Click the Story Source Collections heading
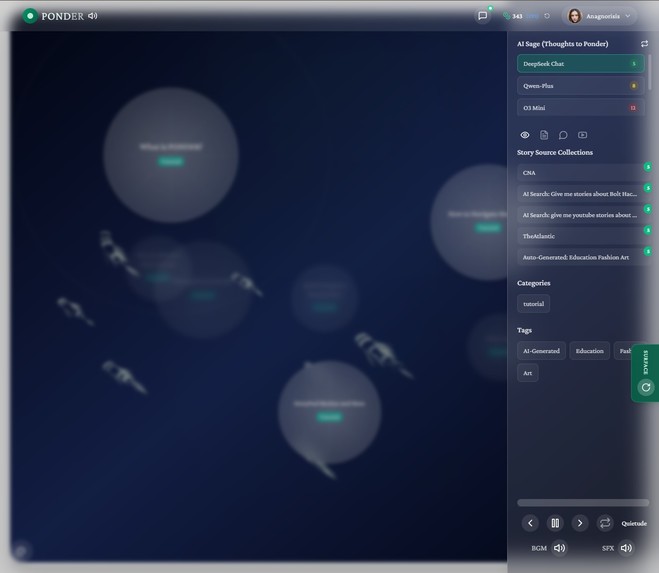659x573 pixels. [555, 153]
